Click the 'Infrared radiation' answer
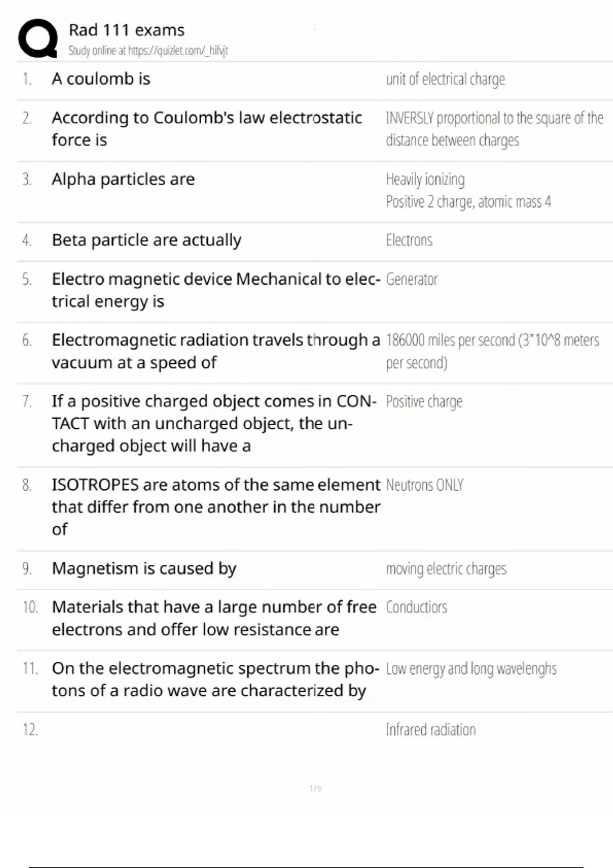Image resolution: width=613 pixels, height=868 pixels. 431,730
